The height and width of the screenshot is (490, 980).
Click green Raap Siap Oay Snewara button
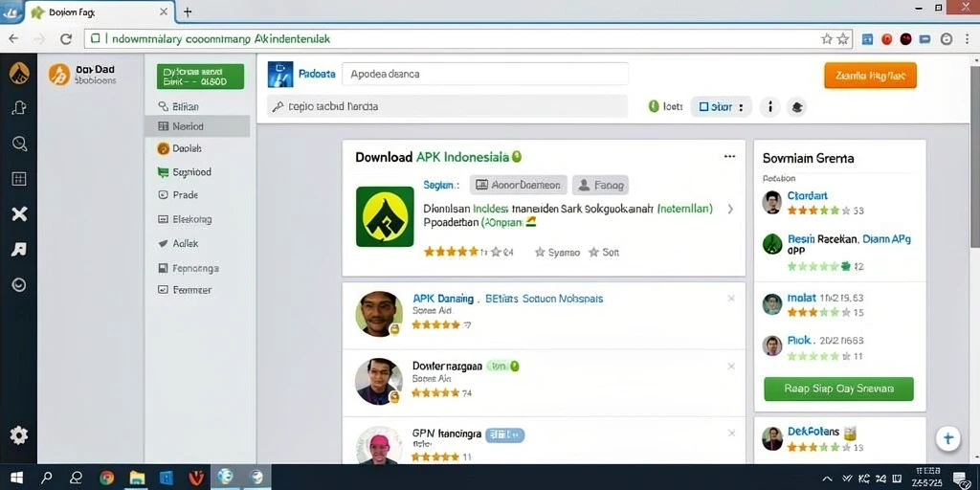838,389
